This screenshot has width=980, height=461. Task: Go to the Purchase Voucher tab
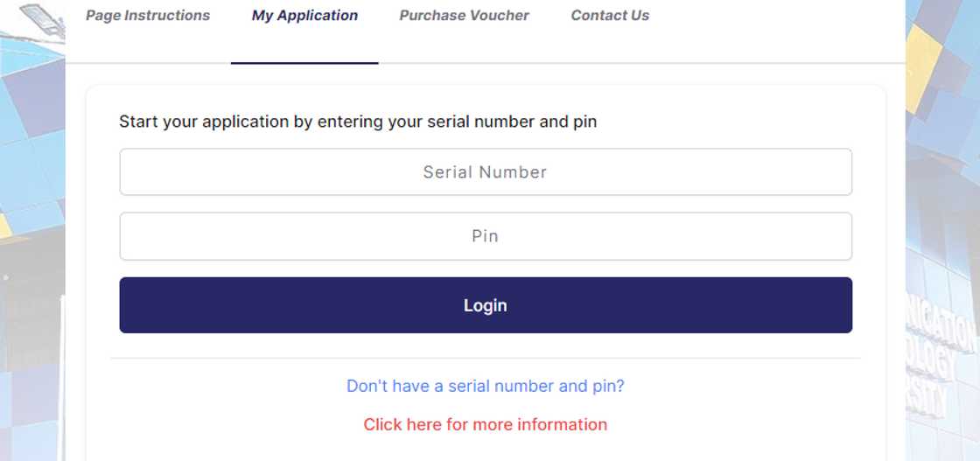tap(464, 16)
